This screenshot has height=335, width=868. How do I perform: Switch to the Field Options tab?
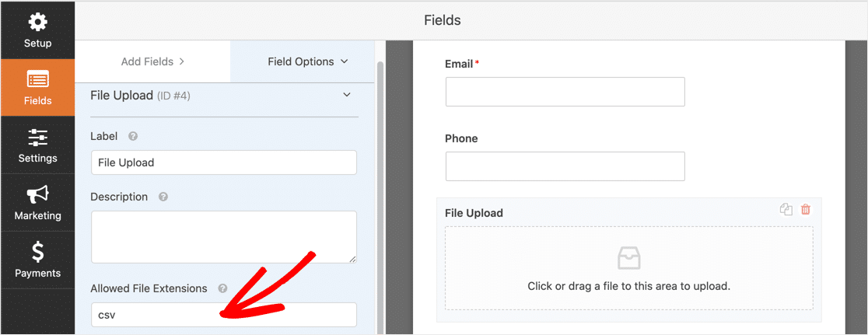click(x=307, y=61)
